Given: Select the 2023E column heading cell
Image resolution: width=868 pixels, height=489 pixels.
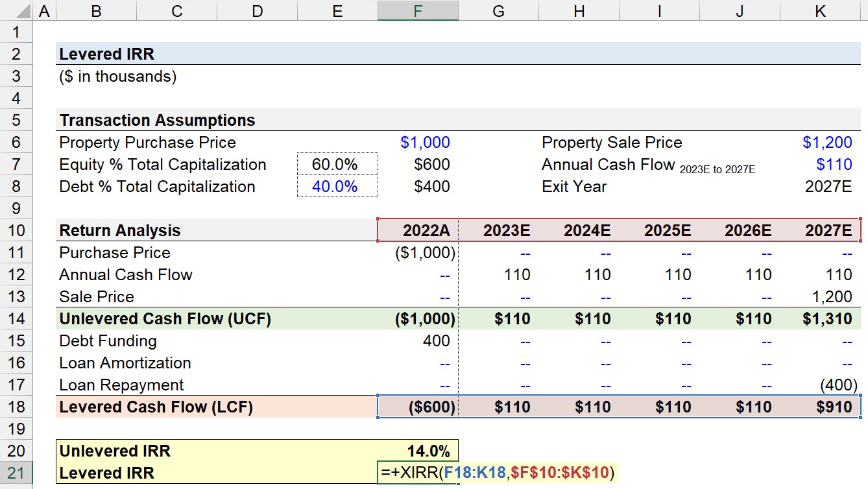Looking at the screenshot, I should [498, 230].
